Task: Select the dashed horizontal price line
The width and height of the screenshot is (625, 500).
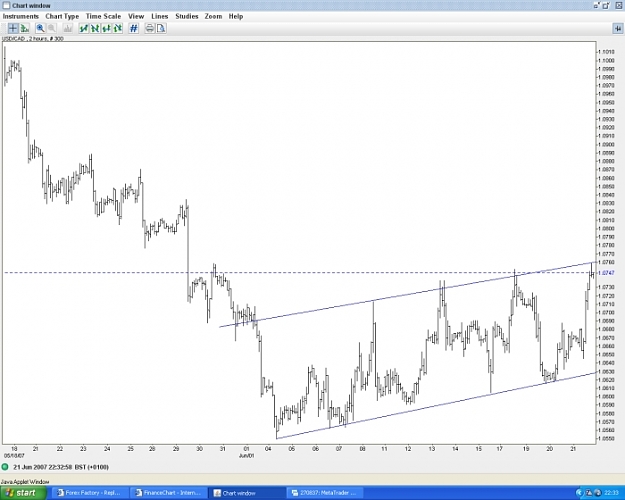Action: click(x=299, y=273)
